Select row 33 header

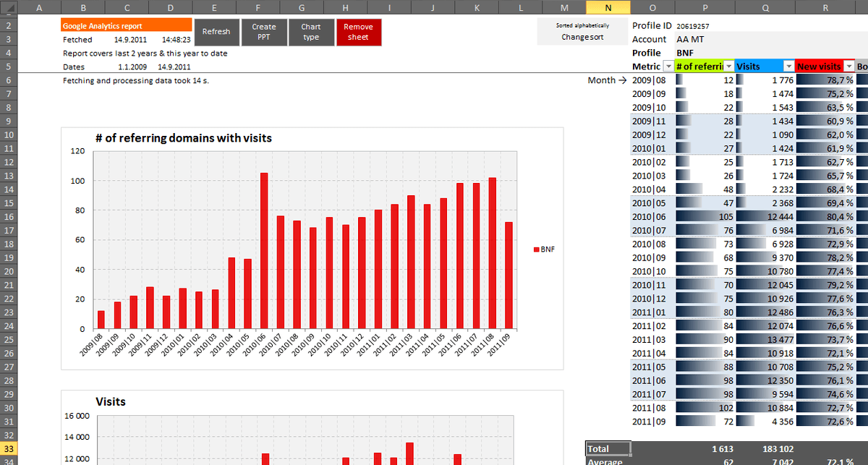coord(7,449)
